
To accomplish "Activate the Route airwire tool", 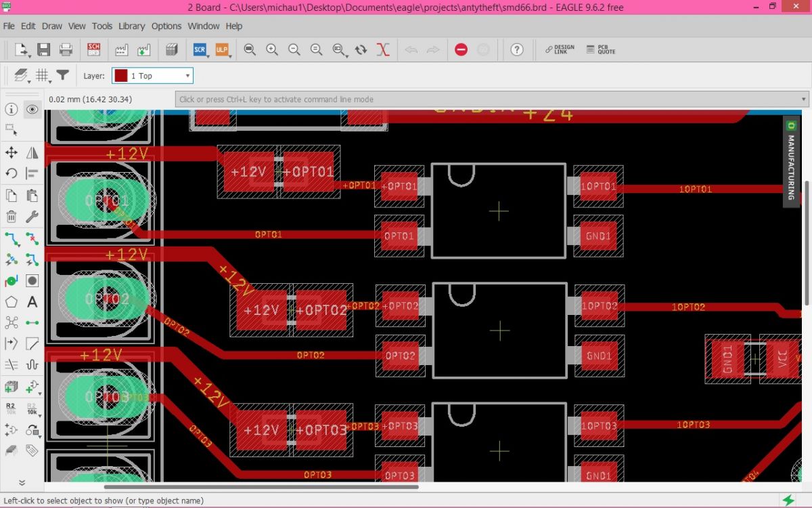I will [x=12, y=238].
